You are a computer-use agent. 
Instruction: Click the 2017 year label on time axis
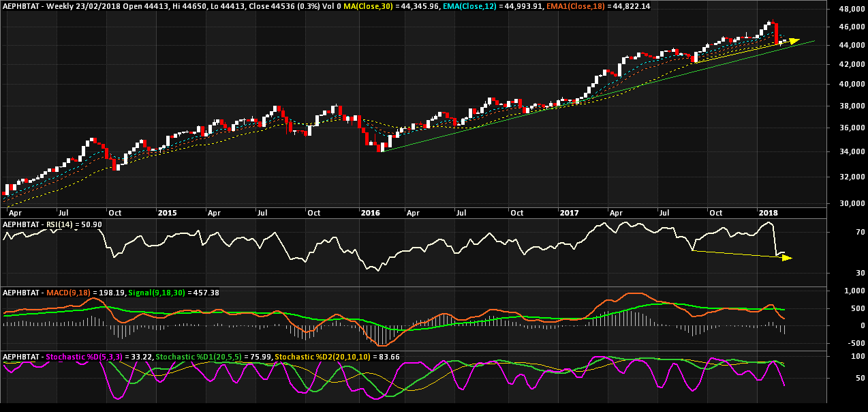568,213
